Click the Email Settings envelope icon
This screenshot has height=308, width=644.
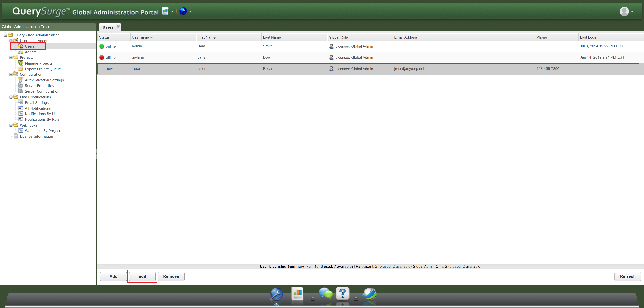point(21,102)
